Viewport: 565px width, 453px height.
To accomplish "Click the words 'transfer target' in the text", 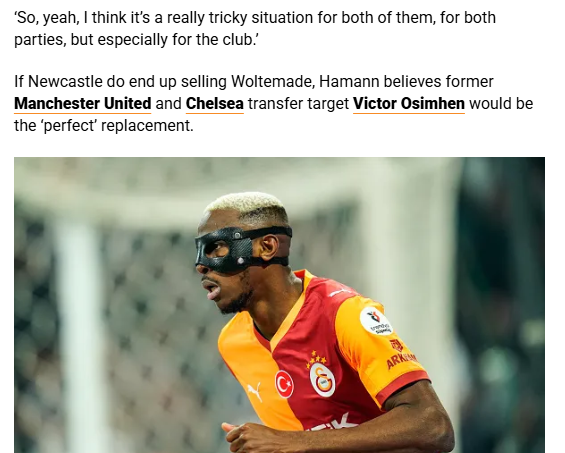I will (x=298, y=104).
